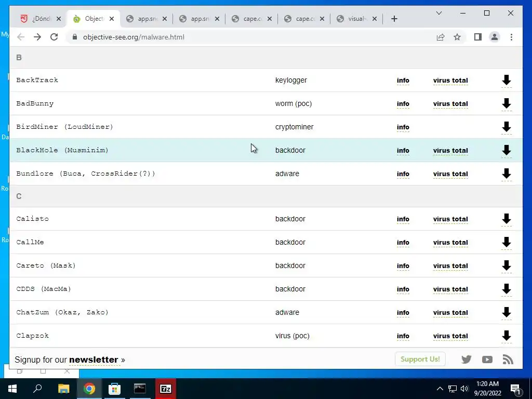The height and width of the screenshot is (399, 532).
Task: Open the volume control icon
Action: [464, 389]
